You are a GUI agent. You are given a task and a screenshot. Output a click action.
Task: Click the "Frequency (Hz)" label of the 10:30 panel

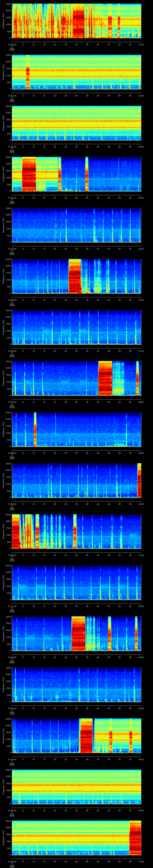(3, 21)
